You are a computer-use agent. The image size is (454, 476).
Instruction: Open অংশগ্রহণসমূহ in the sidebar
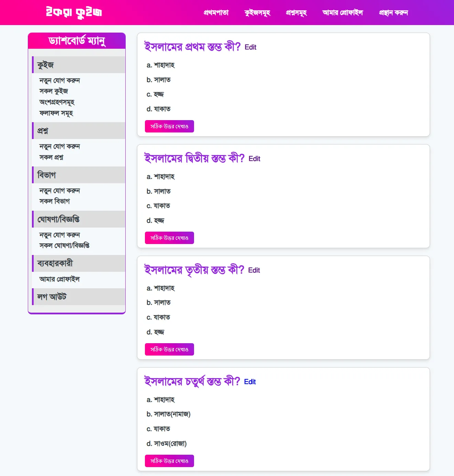click(x=57, y=102)
